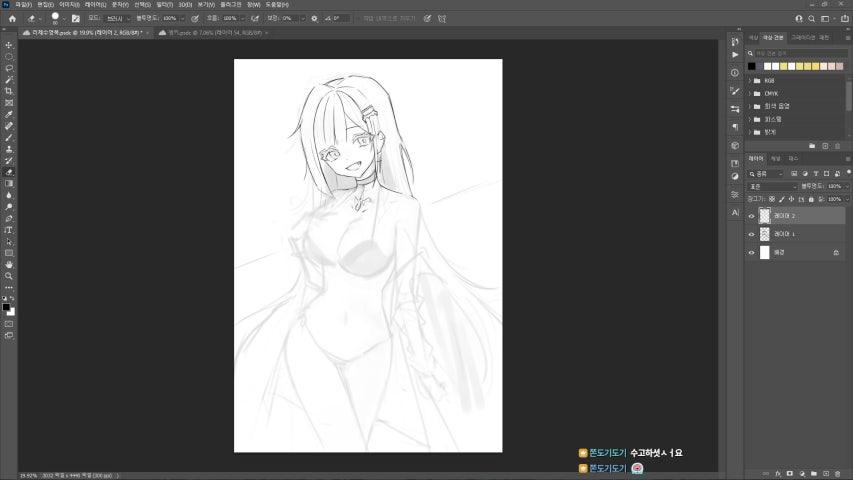Viewport: 853px width, 480px height.
Task: Open the Filter menu in menu bar
Action: [x=163, y=4]
